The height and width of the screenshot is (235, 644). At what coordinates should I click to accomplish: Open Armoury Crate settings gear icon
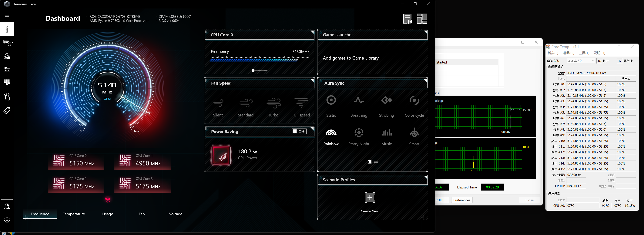[7, 220]
